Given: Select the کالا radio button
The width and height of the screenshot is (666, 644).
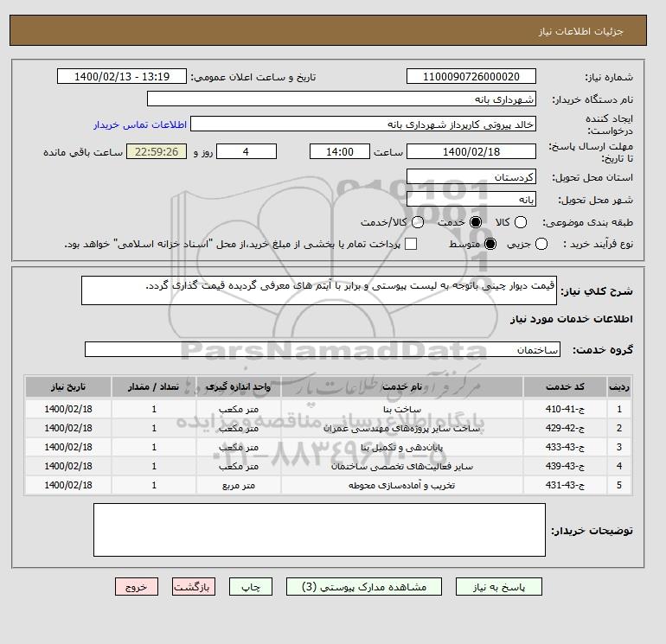Looking at the screenshot, I should coord(521,222).
